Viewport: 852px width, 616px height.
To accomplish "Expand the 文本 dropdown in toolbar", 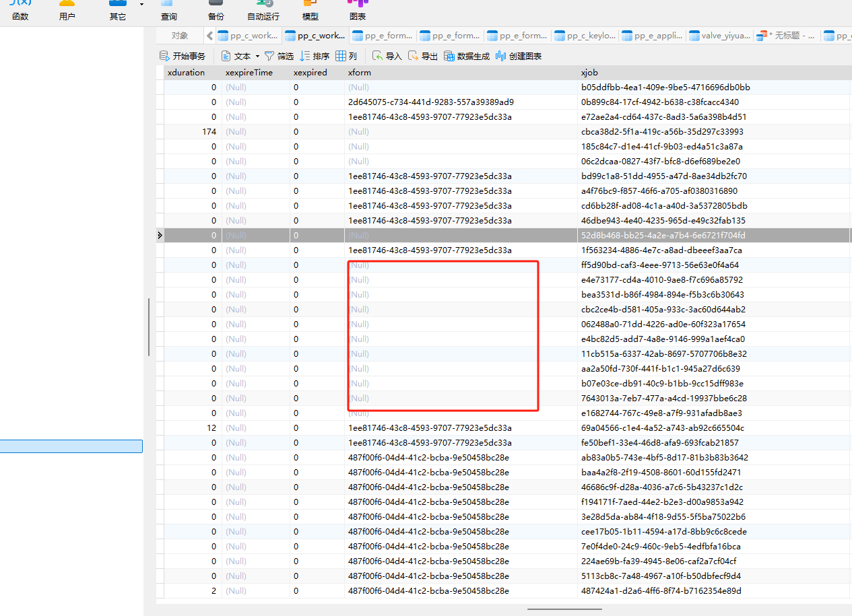I will click(257, 57).
